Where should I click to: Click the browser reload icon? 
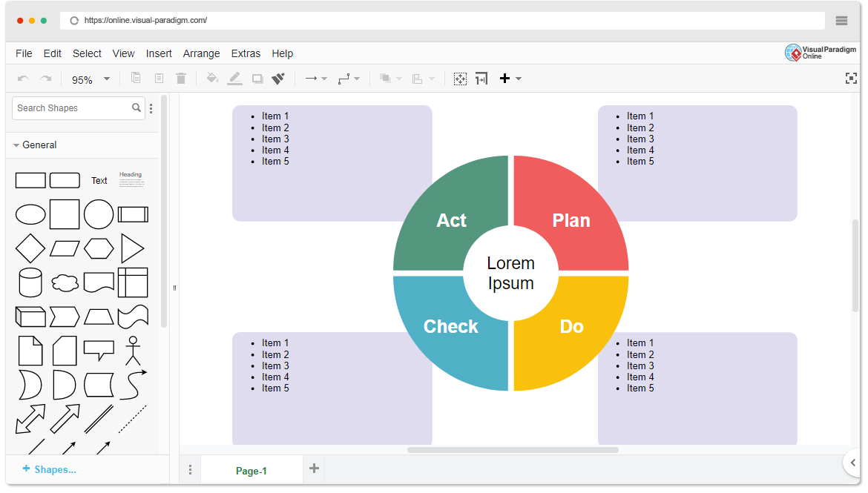[x=74, y=21]
